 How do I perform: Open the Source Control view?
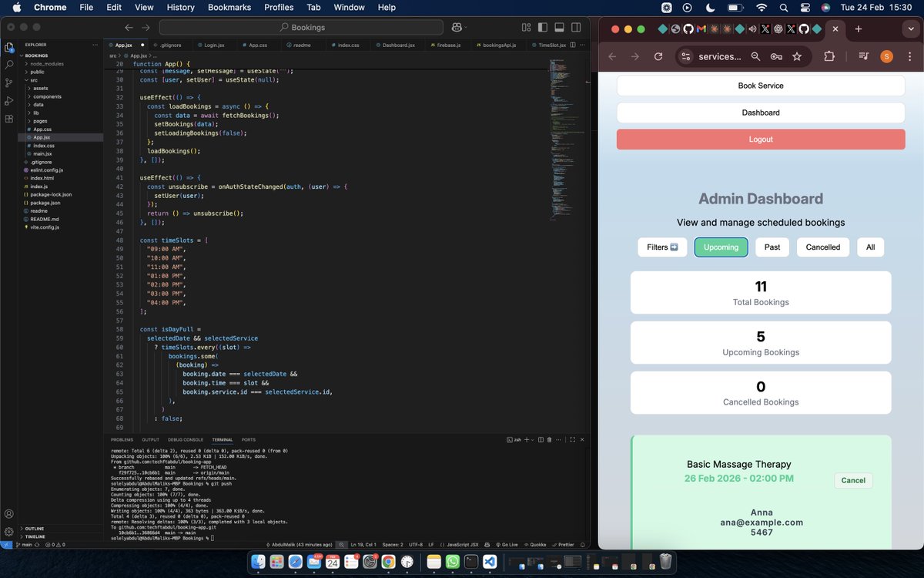coord(9,82)
